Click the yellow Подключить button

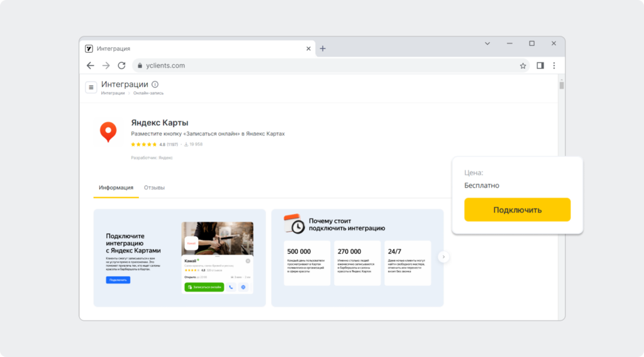(x=517, y=210)
